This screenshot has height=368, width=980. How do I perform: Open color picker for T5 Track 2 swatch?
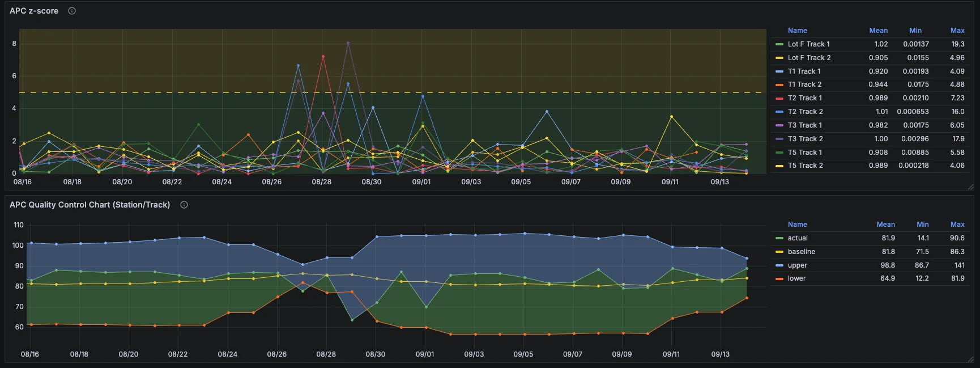(x=779, y=166)
